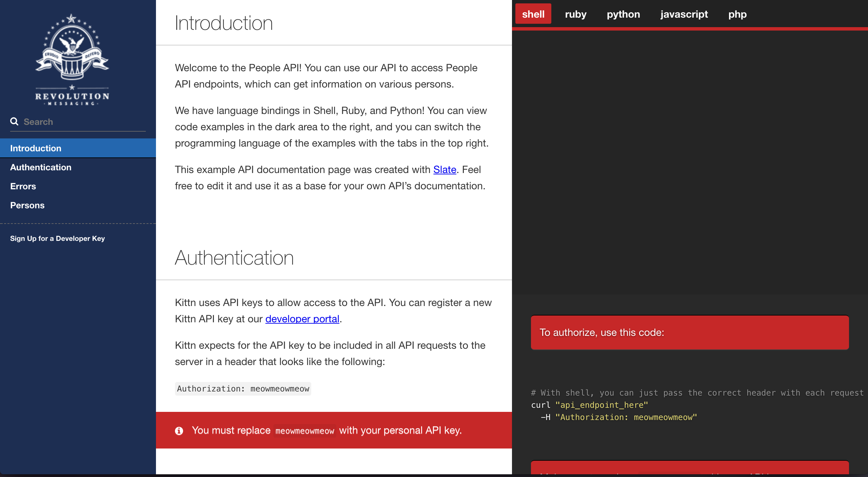Type in the Search field
The height and width of the screenshot is (477, 868).
pyautogui.click(x=83, y=122)
